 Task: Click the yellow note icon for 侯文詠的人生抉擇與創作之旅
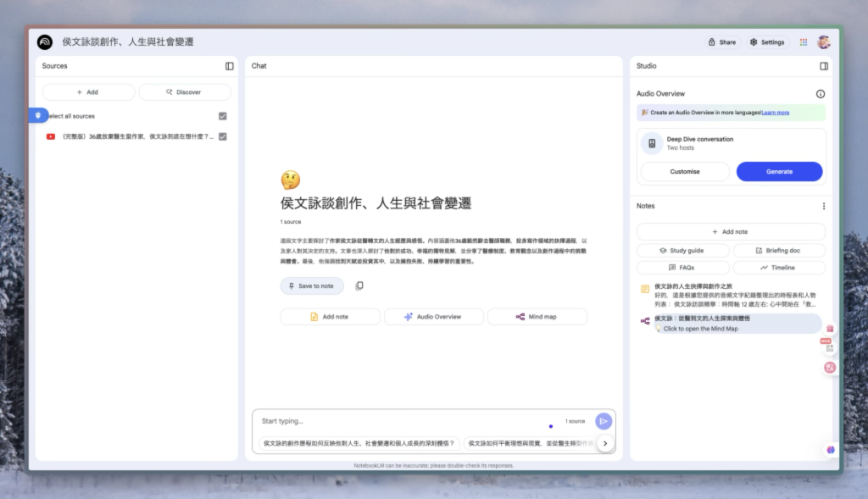point(645,289)
